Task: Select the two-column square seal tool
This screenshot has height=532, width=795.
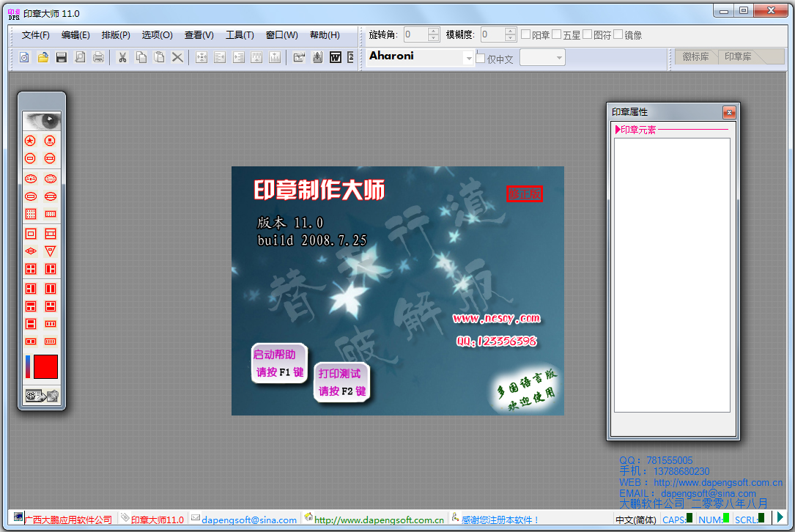Action: [x=51, y=289]
